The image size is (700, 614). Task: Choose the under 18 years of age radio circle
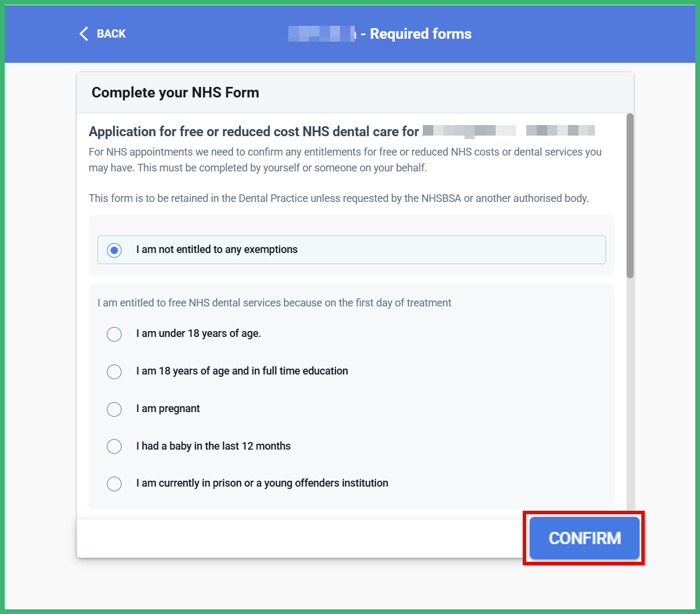[x=115, y=334]
